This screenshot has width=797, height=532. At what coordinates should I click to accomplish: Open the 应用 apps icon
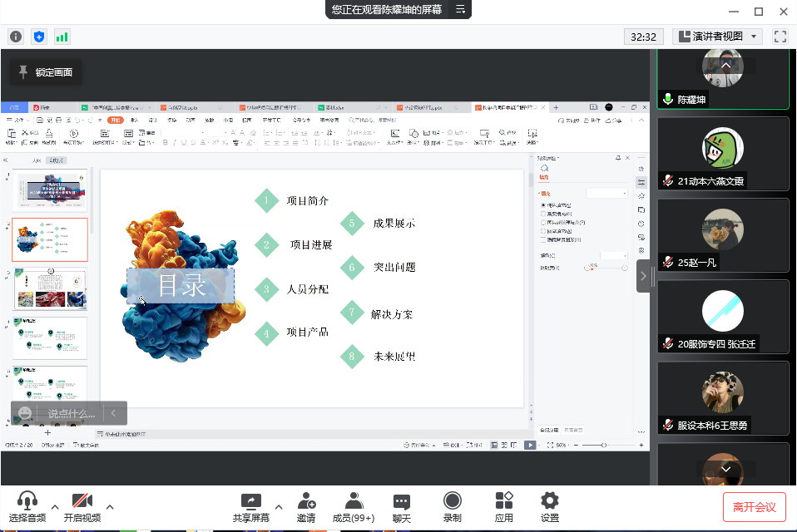(x=503, y=507)
